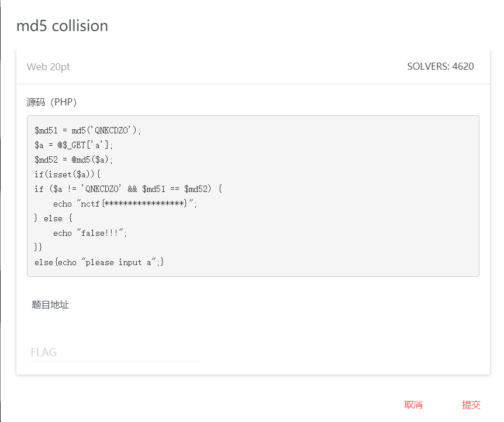The image size is (504, 422).
Task: Click the $a = @$_GET['a'] code line
Action: (x=74, y=145)
